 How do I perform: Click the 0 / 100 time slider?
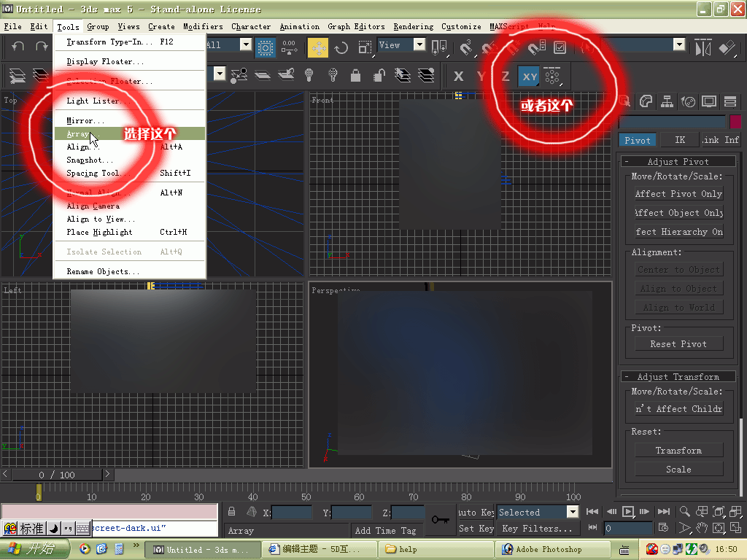point(57,475)
